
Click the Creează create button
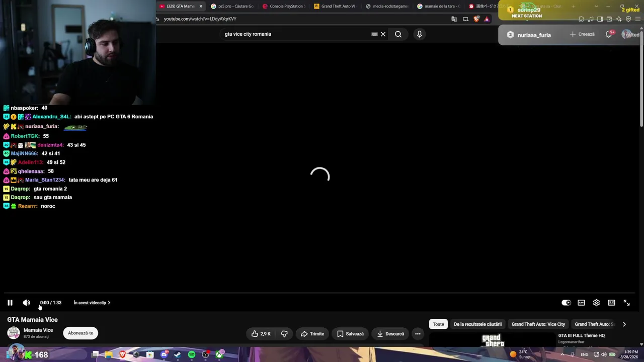coord(582,34)
